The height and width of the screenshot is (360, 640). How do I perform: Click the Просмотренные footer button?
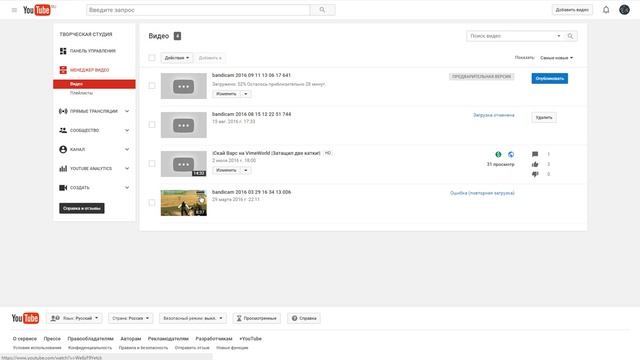point(257,318)
